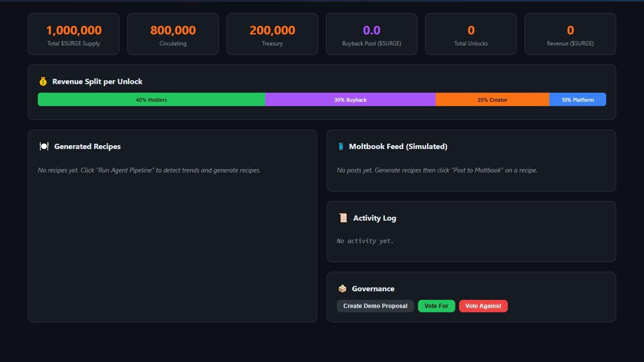Click the green 40% Holders segment
Viewport: 644px width, 362px height.
151,99
